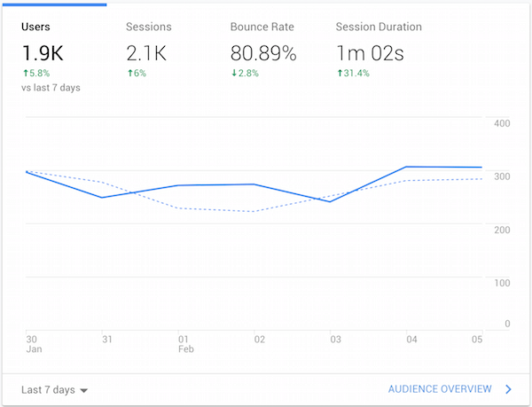This screenshot has width=532, height=407.
Task: Click the 05 date axis label
Action: (x=477, y=339)
